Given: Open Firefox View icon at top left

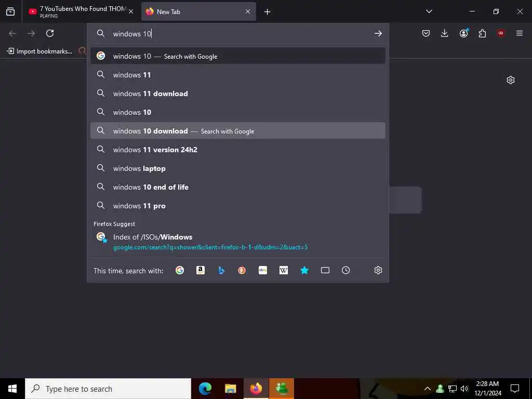Looking at the screenshot, I should click(x=10, y=11).
